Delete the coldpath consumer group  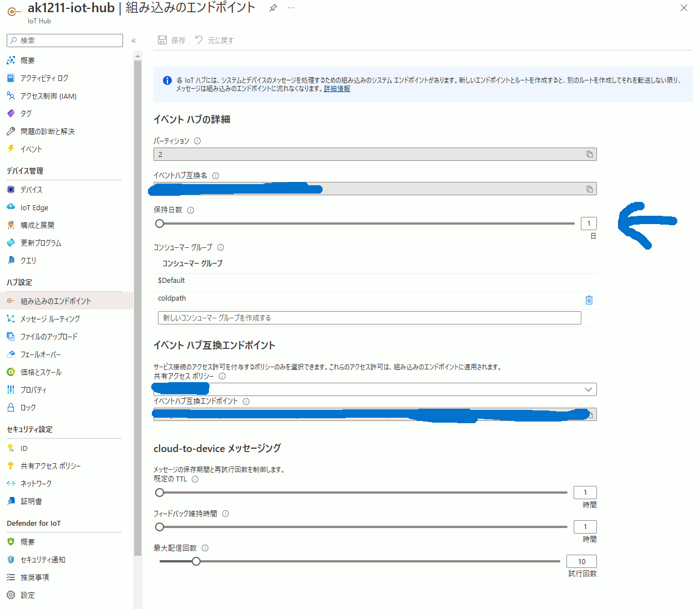tap(589, 300)
